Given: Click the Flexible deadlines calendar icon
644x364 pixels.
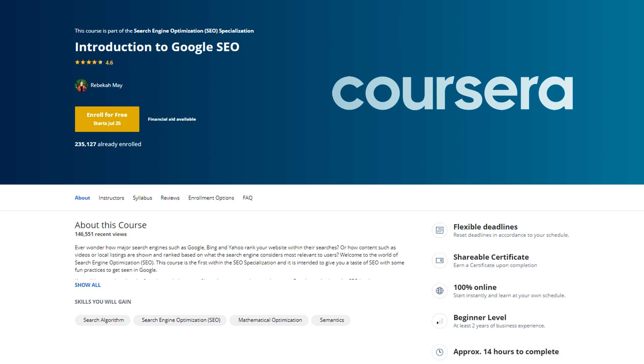Looking at the screenshot, I should point(439,230).
